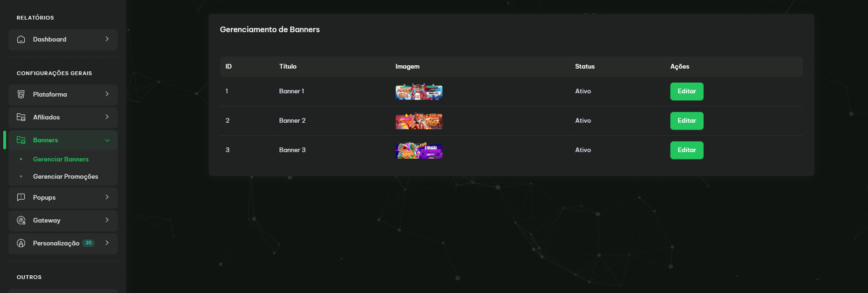Screen dimensions: 868x293
Task: Open the Banner 1 image preview
Action: coord(419,92)
